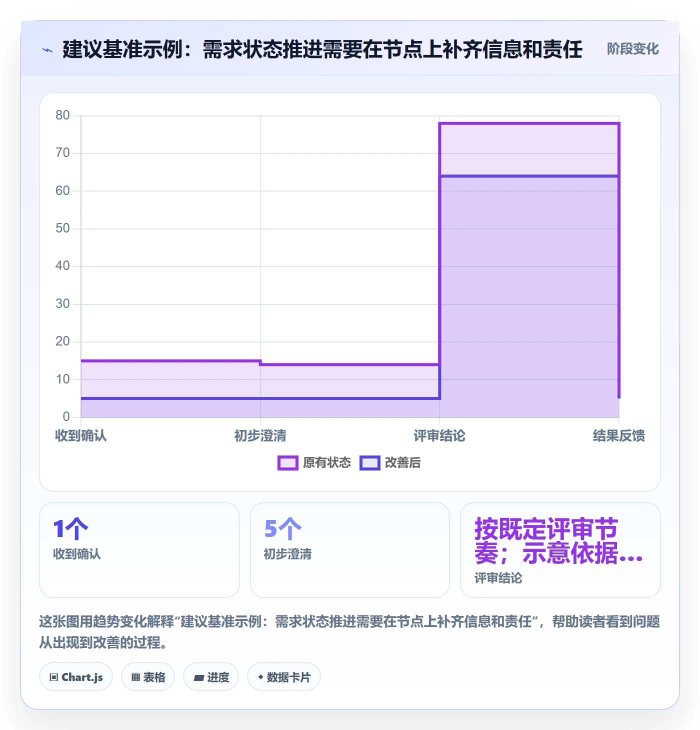Click the 改善后 legend label

pos(402,463)
